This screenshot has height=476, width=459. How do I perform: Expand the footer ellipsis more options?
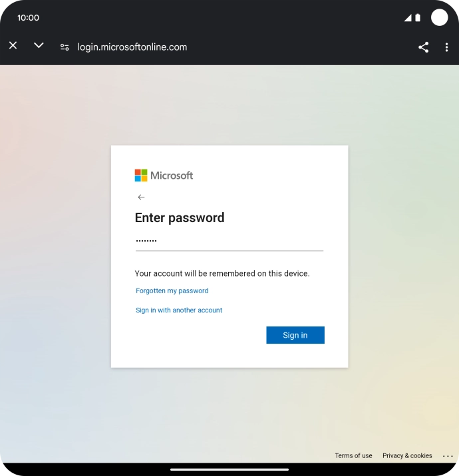447,456
